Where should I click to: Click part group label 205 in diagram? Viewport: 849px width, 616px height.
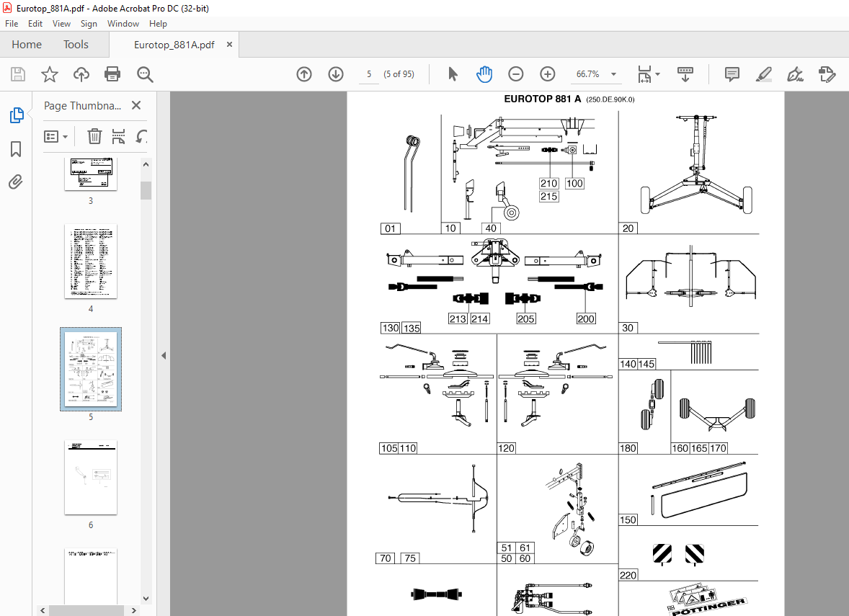[525, 319]
